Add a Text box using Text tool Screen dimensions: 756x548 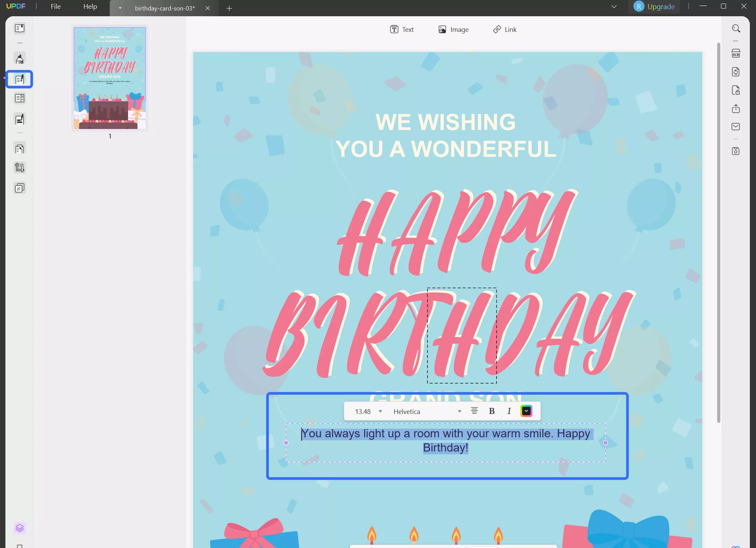402,29
